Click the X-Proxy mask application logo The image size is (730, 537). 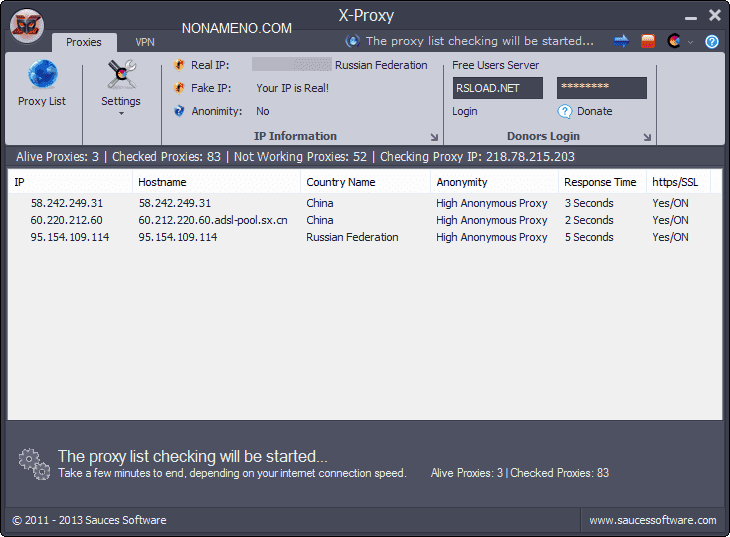tap(27, 26)
